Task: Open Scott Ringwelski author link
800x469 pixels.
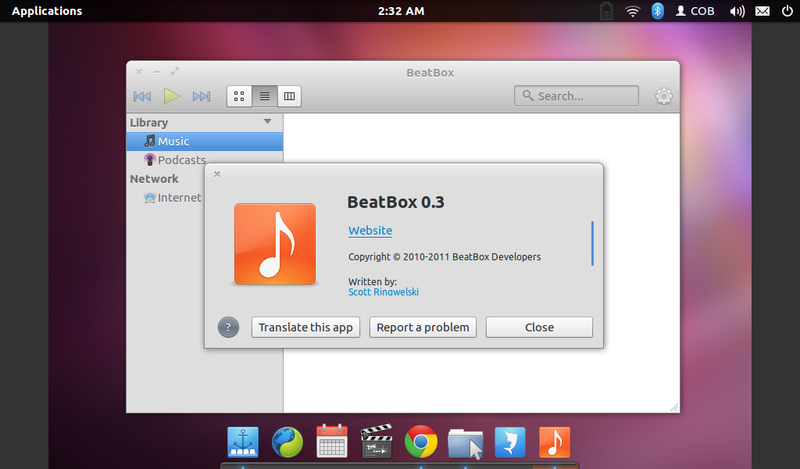Action: 384,292
